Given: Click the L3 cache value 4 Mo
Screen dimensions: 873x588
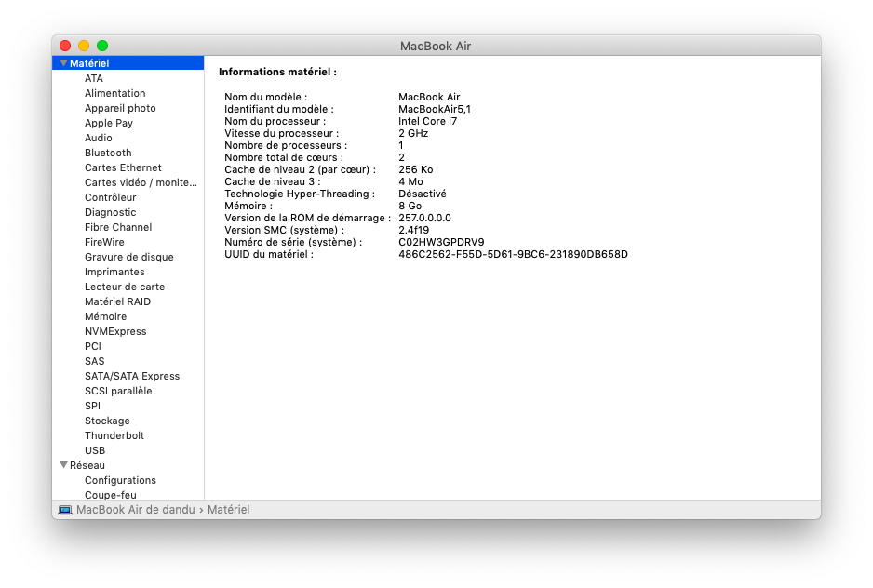Looking at the screenshot, I should coord(410,182).
